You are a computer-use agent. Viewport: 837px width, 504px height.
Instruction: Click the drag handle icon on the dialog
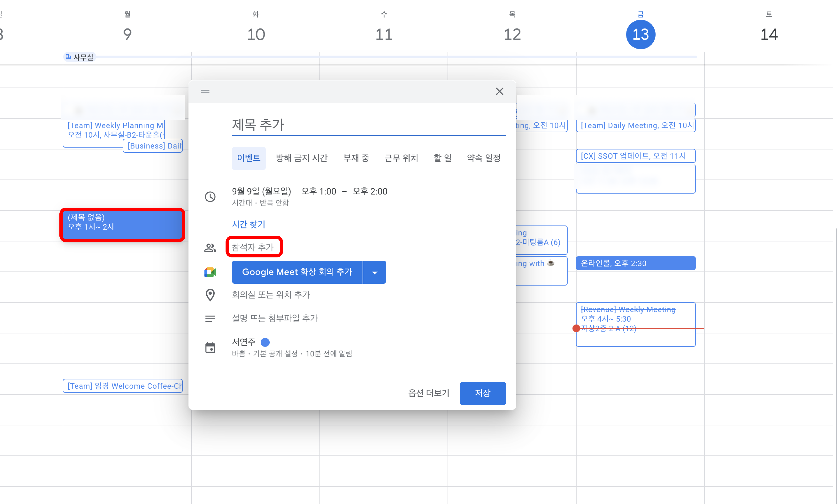click(x=205, y=91)
